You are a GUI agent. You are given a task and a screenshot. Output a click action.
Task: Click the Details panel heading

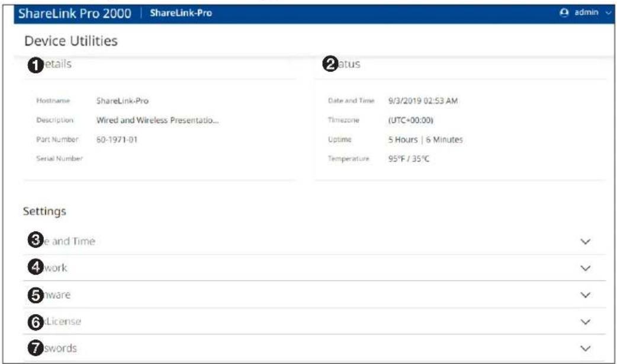click(x=50, y=64)
